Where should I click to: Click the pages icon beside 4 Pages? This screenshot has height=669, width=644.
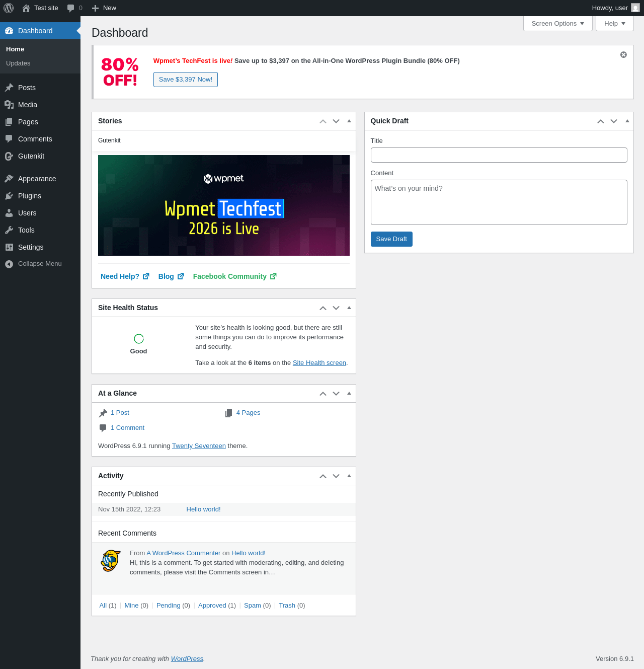(229, 413)
